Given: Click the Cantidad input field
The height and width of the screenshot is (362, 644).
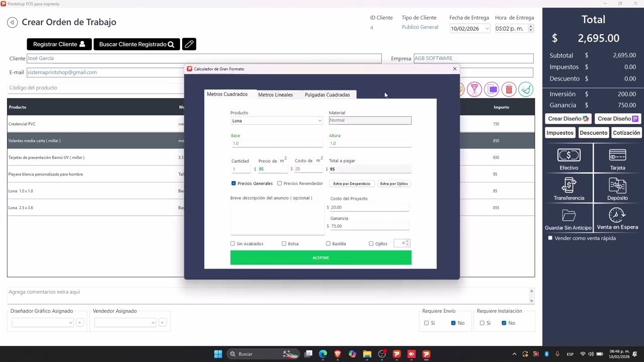Looking at the screenshot, I should pyautogui.click(x=241, y=169).
